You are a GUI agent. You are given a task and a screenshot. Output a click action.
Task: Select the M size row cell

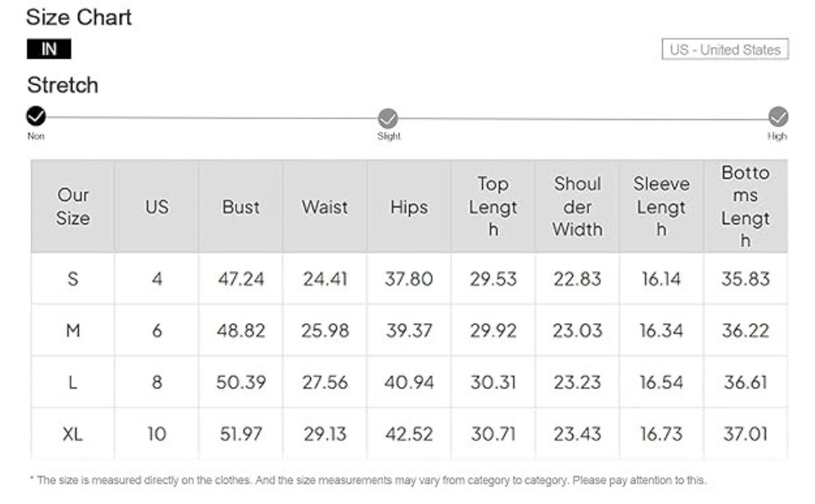(73, 330)
